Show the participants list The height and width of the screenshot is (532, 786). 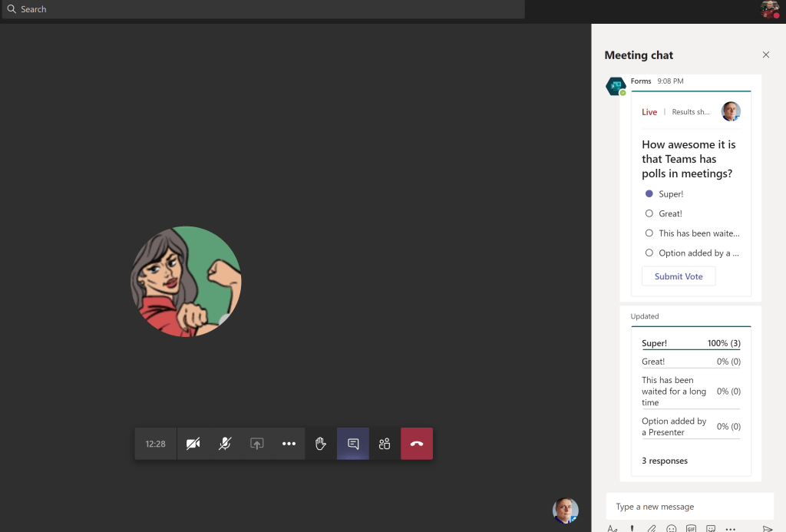pos(385,444)
